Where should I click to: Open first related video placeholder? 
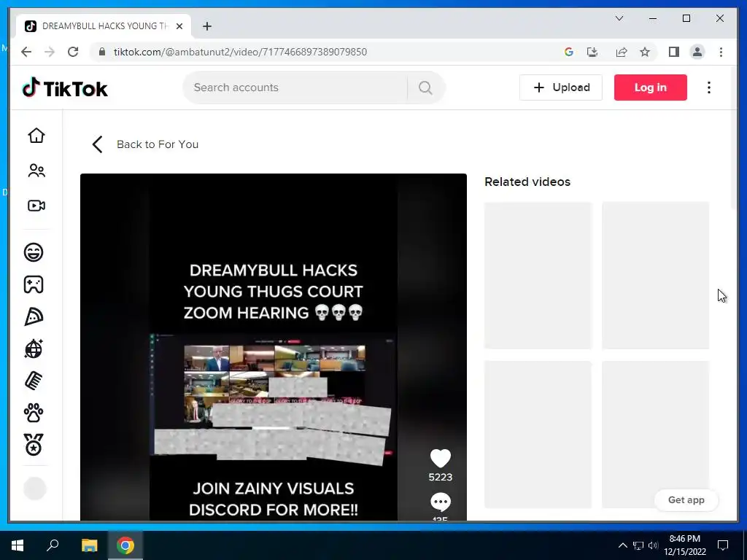pos(538,276)
